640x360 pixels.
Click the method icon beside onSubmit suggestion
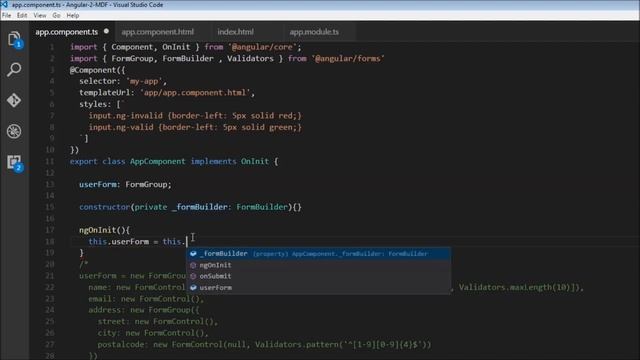(x=193, y=276)
